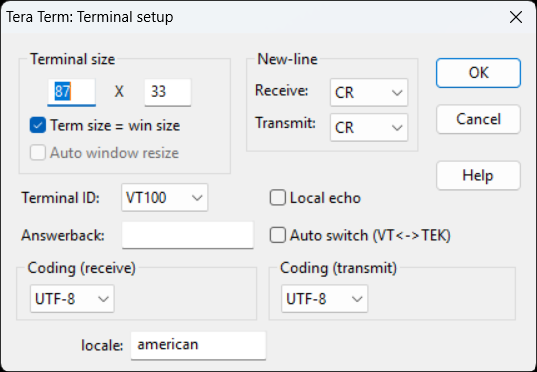Expand the Terminal ID VT100 dropdown
Viewport: 537px width, 372px height.
tap(164, 198)
